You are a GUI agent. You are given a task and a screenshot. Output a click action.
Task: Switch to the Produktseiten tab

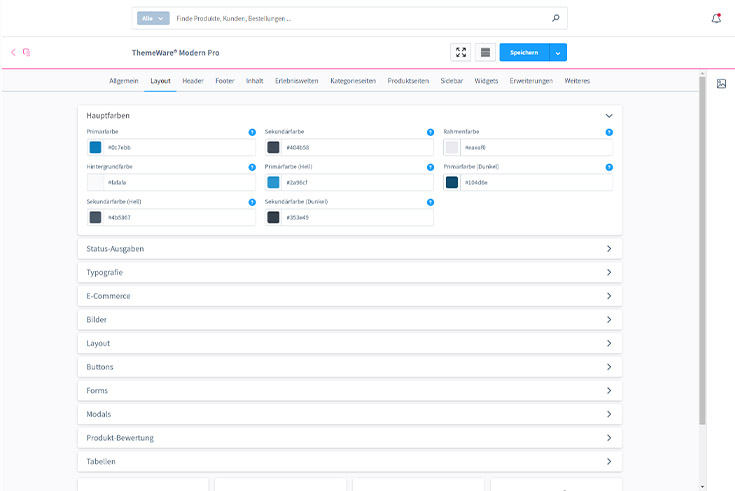(x=408, y=80)
